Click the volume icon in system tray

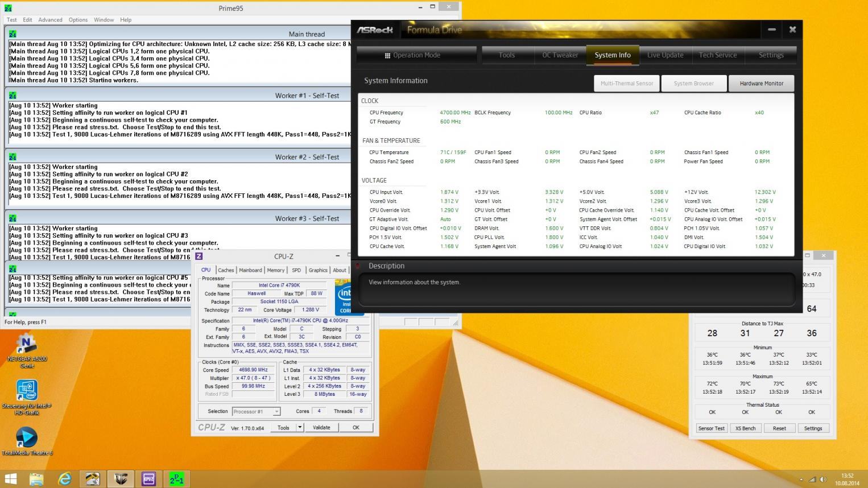click(x=823, y=479)
